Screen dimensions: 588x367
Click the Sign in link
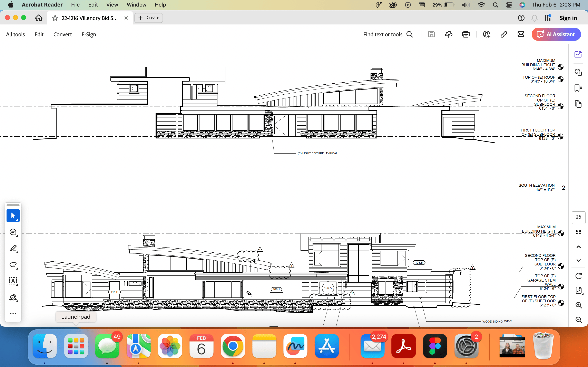coord(568,18)
